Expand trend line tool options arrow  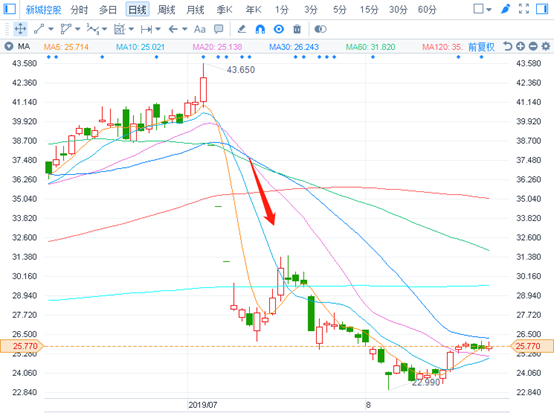(51, 29)
